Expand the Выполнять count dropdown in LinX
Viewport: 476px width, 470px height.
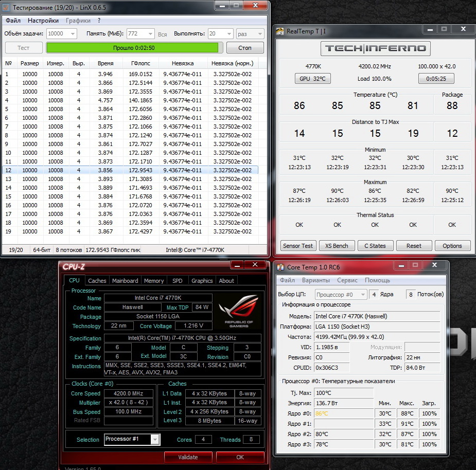point(229,33)
